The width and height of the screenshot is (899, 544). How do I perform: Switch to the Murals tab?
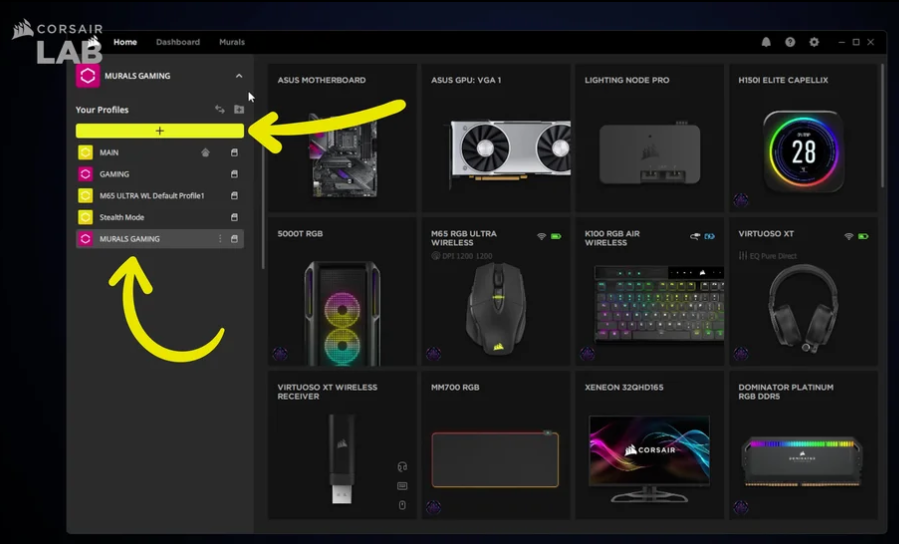coord(232,42)
